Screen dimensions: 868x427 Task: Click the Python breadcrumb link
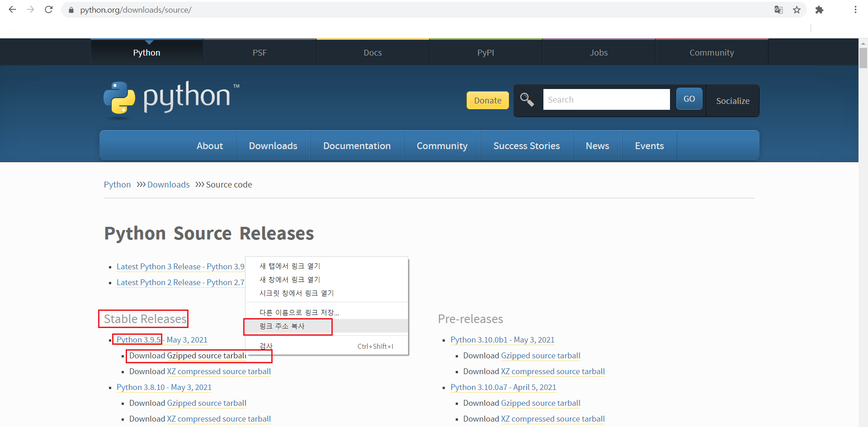coord(117,184)
